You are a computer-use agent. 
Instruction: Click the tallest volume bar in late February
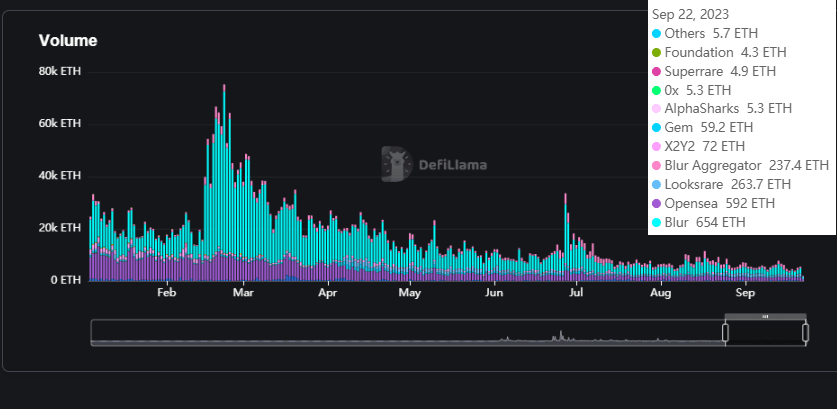point(224,180)
